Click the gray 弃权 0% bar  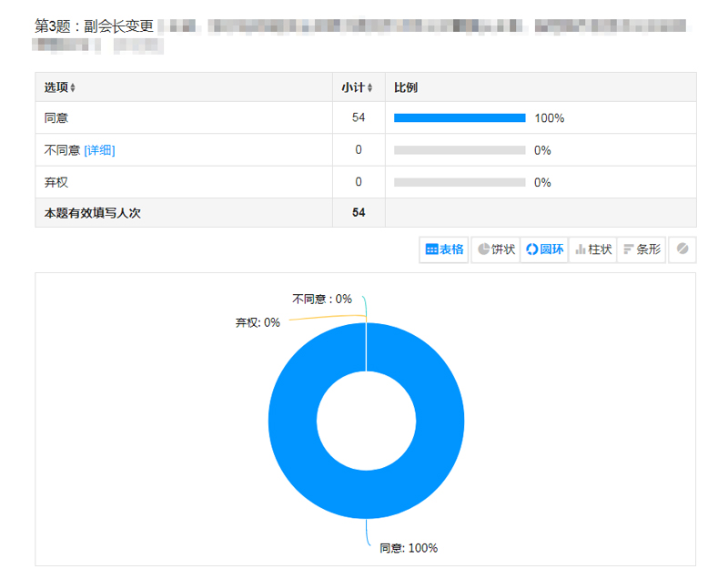tap(460, 182)
